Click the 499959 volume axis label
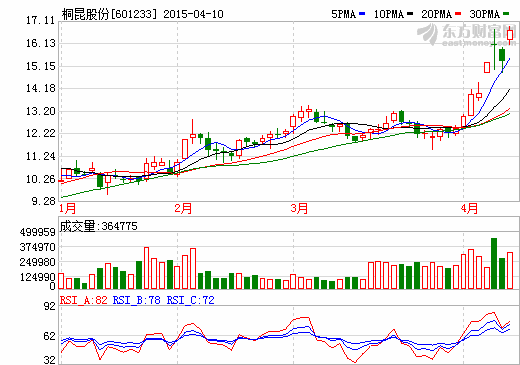This screenshot has height=365, width=520. click(37, 232)
